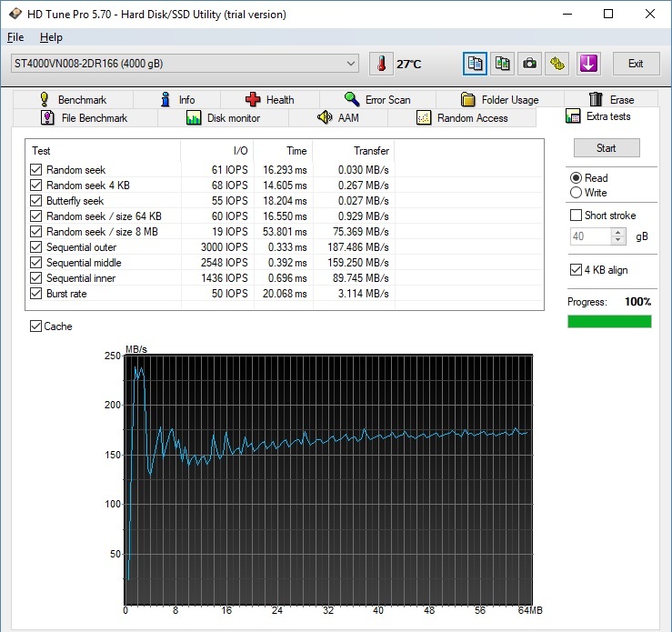
Task: Uncheck Random seek / size 8 MB
Action: tap(36, 231)
